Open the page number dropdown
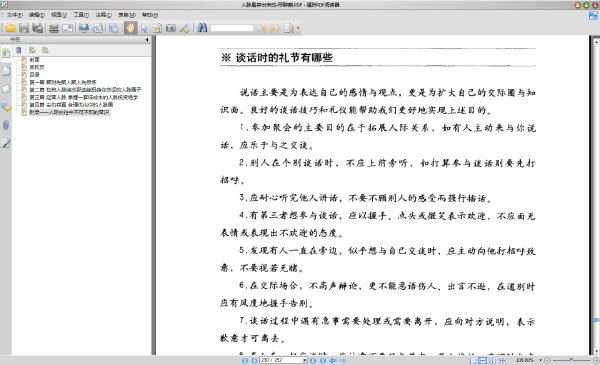The image size is (600, 365). (305, 360)
